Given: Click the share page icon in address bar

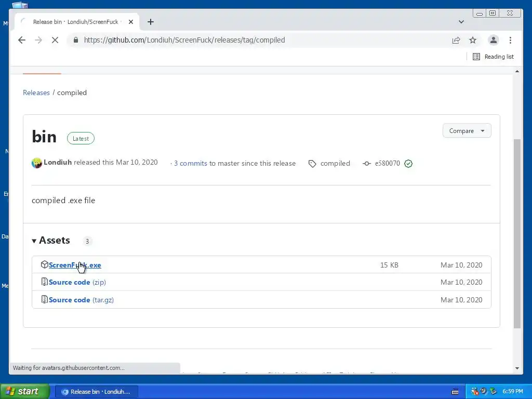Looking at the screenshot, I should (456, 40).
